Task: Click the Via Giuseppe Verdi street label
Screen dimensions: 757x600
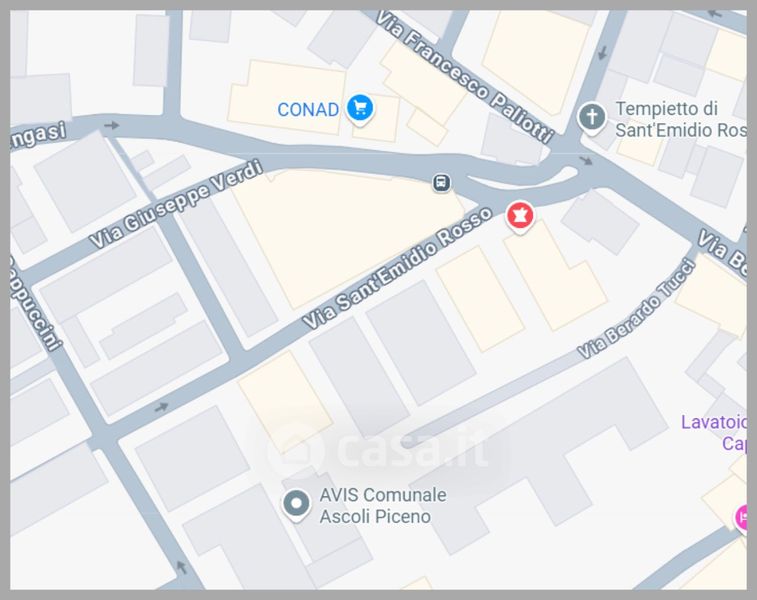Action: (x=176, y=204)
